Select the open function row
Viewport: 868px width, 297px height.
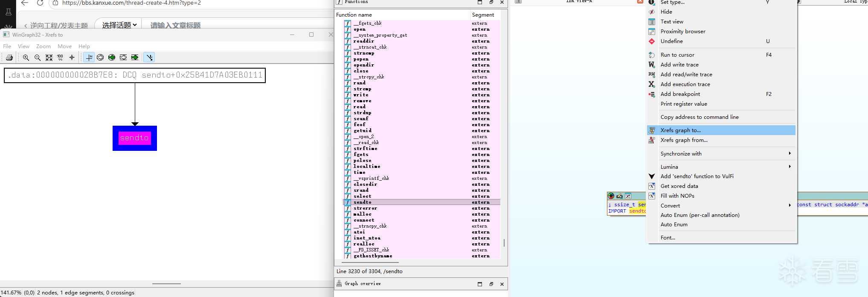(422, 29)
